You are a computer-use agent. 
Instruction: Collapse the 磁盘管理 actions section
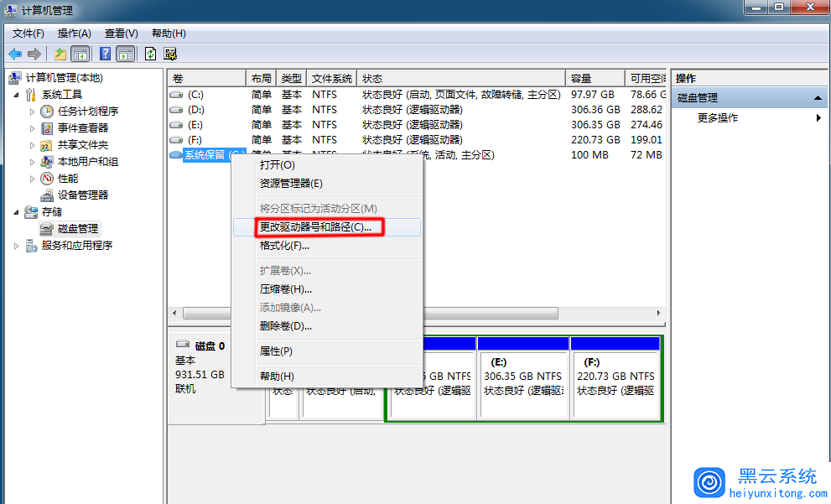[818, 98]
